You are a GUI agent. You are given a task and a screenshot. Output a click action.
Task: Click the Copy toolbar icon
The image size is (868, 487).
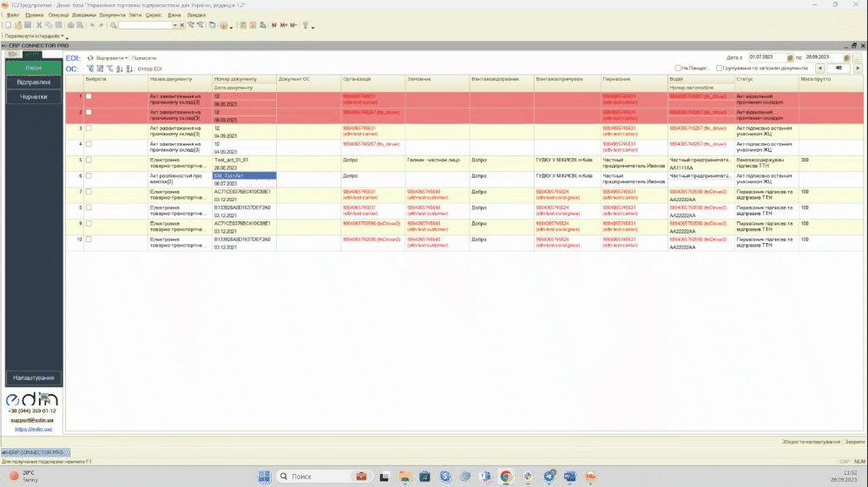point(49,25)
